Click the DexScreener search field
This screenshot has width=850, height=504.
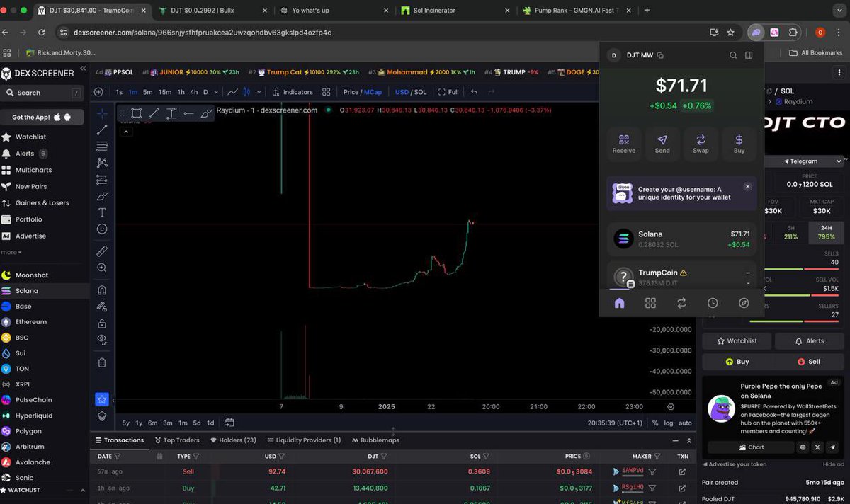click(x=42, y=93)
